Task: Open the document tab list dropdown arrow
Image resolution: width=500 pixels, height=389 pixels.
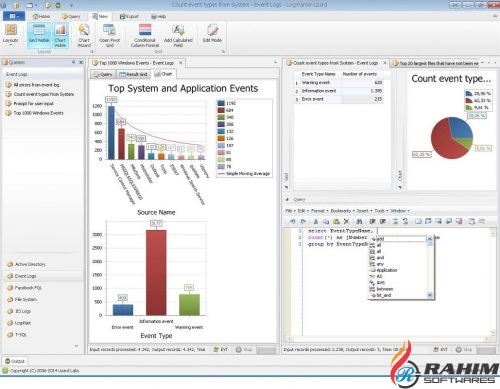Action: 275,62
